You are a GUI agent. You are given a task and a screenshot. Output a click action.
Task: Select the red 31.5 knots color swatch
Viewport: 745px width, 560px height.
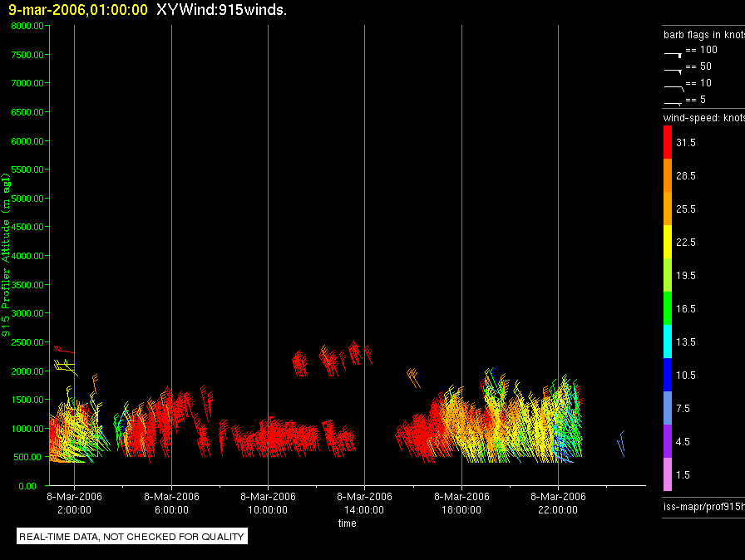pos(668,142)
